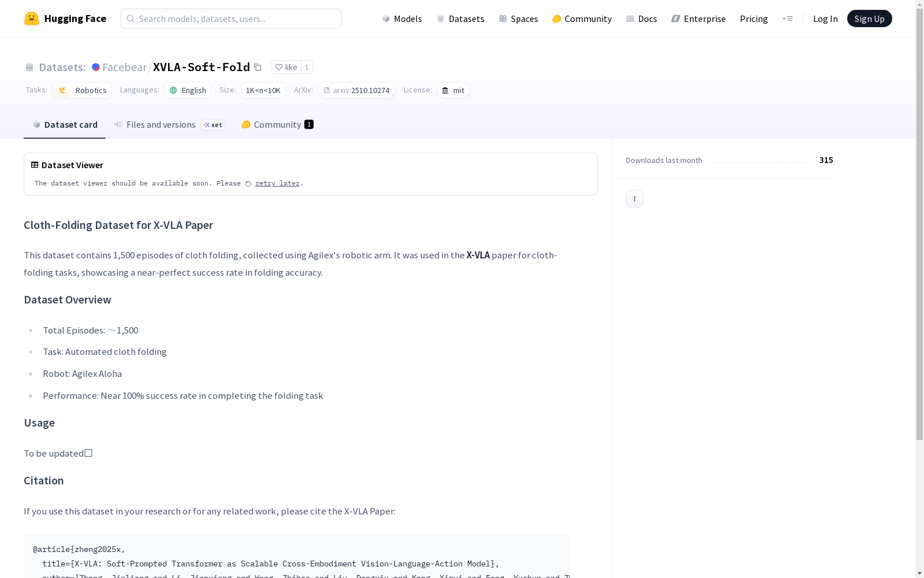Click the Citation heading

point(44,480)
